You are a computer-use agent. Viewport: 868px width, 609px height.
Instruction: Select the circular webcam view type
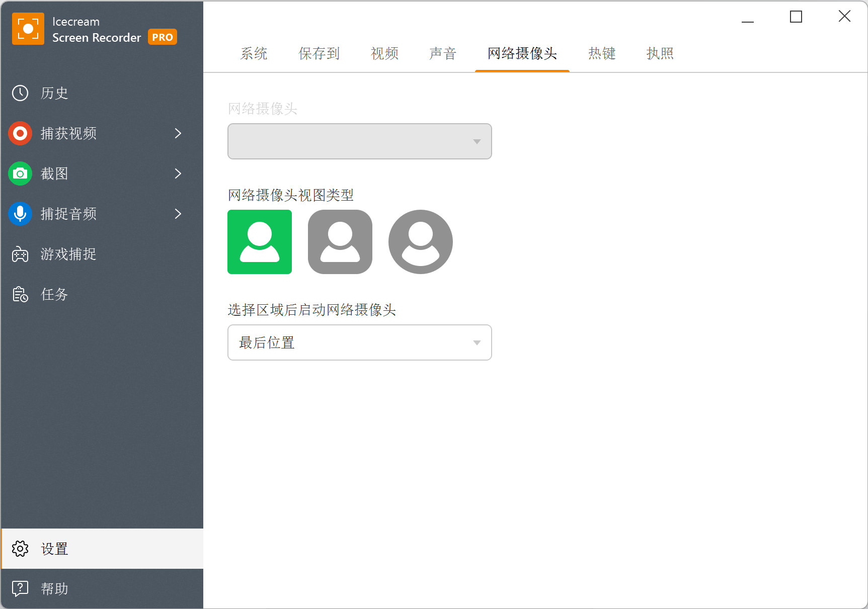click(x=421, y=242)
